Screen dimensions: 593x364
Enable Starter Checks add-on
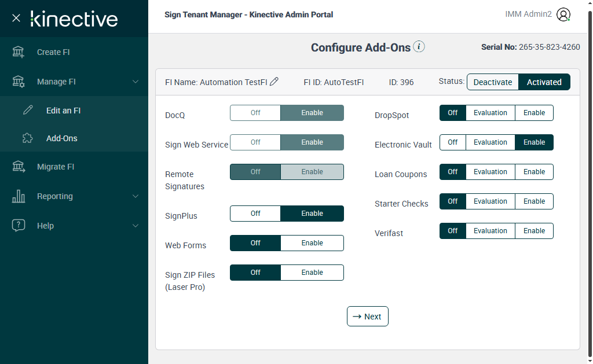pyautogui.click(x=534, y=201)
